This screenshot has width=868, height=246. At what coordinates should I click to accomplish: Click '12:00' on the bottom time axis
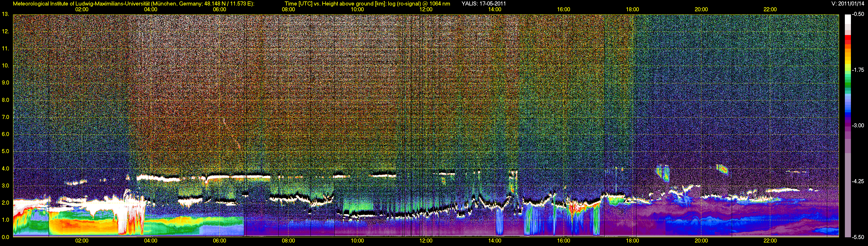pyautogui.click(x=426, y=241)
